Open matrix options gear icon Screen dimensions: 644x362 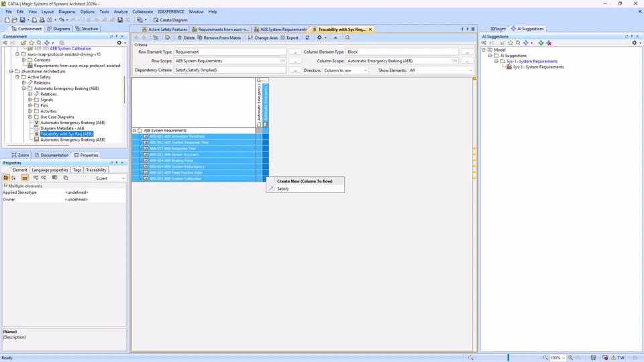[x=319, y=38]
